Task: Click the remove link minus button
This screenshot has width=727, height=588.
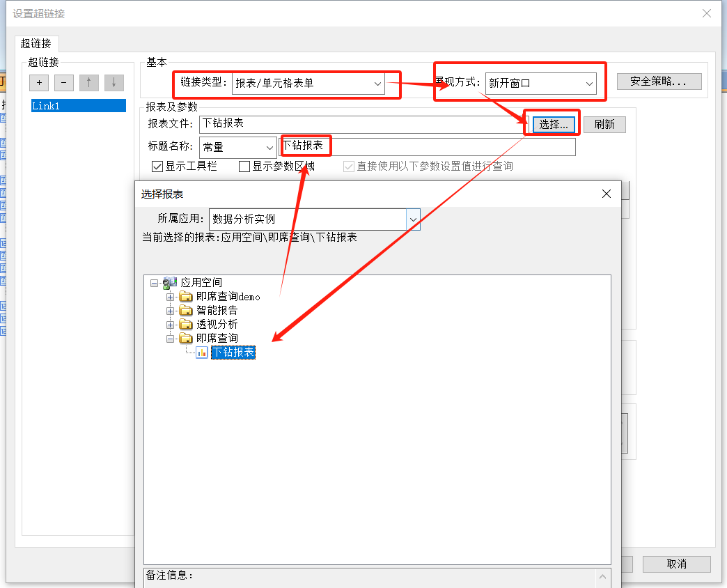Action: [x=64, y=83]
